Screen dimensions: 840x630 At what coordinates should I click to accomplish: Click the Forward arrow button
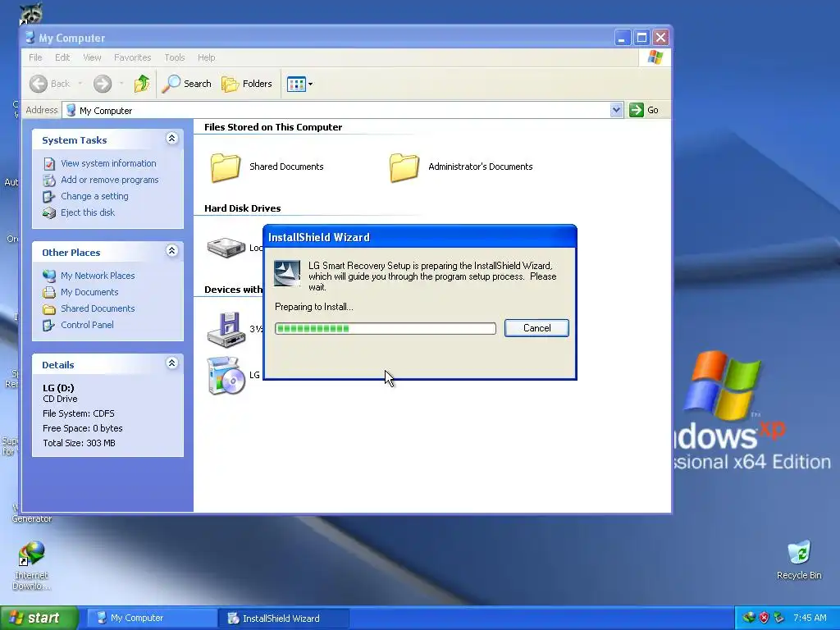tap(103, 84)
